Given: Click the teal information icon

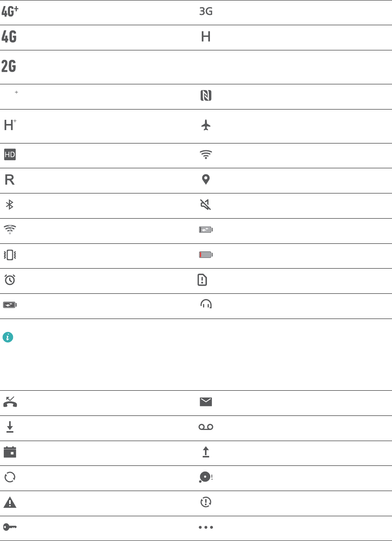Looking at the screenshot, I should (8, 337).
